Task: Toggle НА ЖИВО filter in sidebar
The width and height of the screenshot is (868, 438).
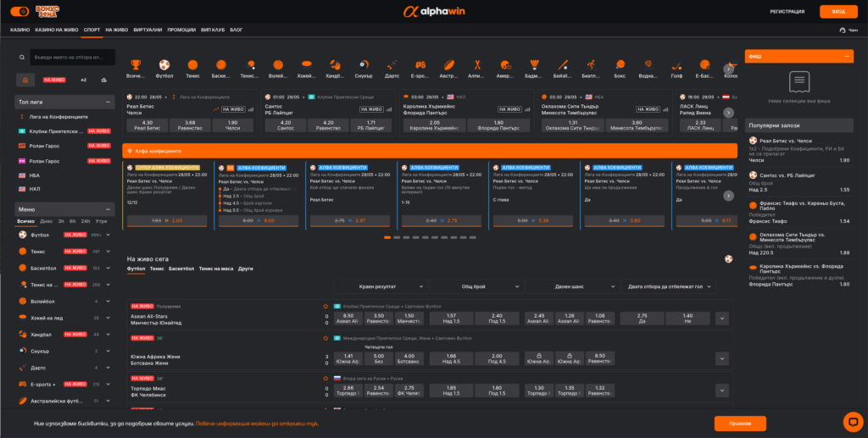Action: [54, 80]
